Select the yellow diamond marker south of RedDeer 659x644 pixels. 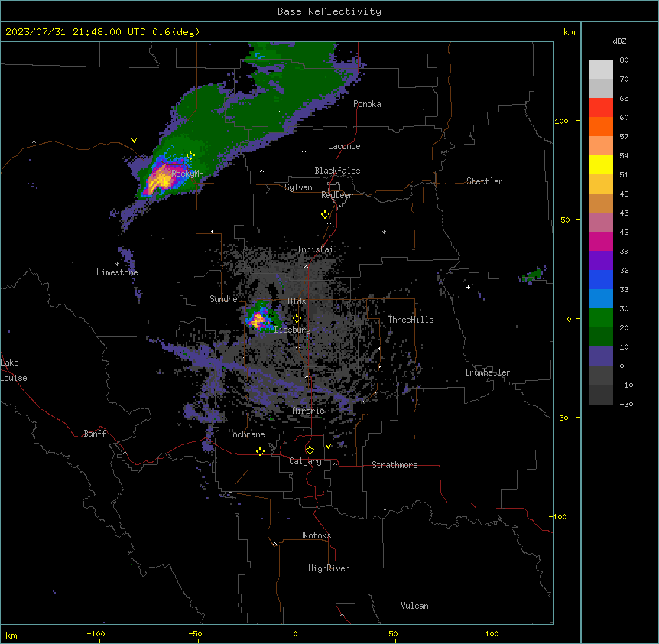point(325,215)
